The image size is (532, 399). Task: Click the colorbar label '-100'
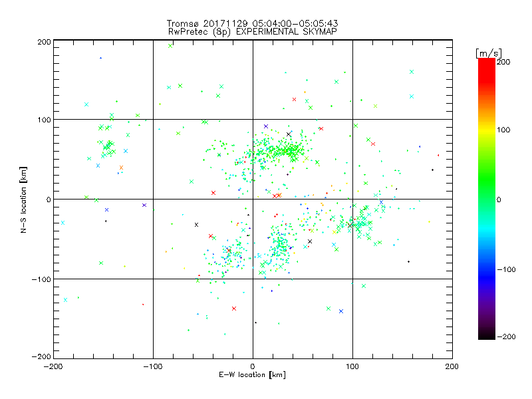506,270
